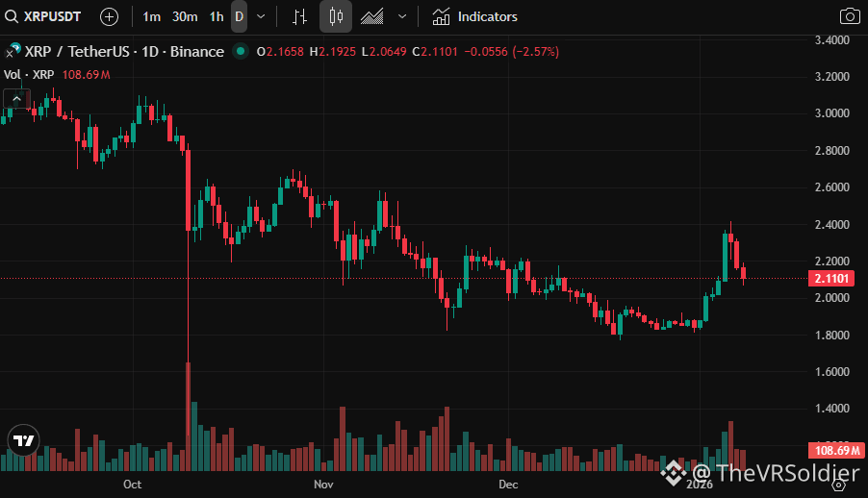Click the 3.0000 price axis label
This screenshot has height=498, width=868.
tap(832, 112)
